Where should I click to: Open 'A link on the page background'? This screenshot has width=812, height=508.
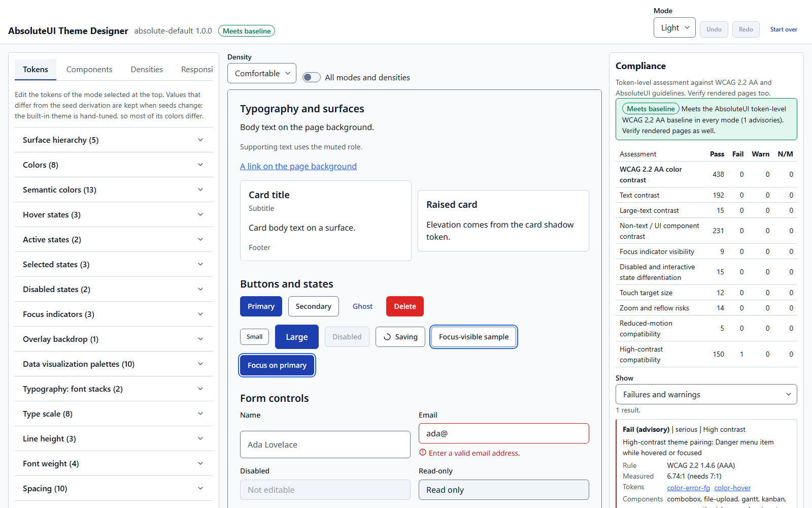298,166
